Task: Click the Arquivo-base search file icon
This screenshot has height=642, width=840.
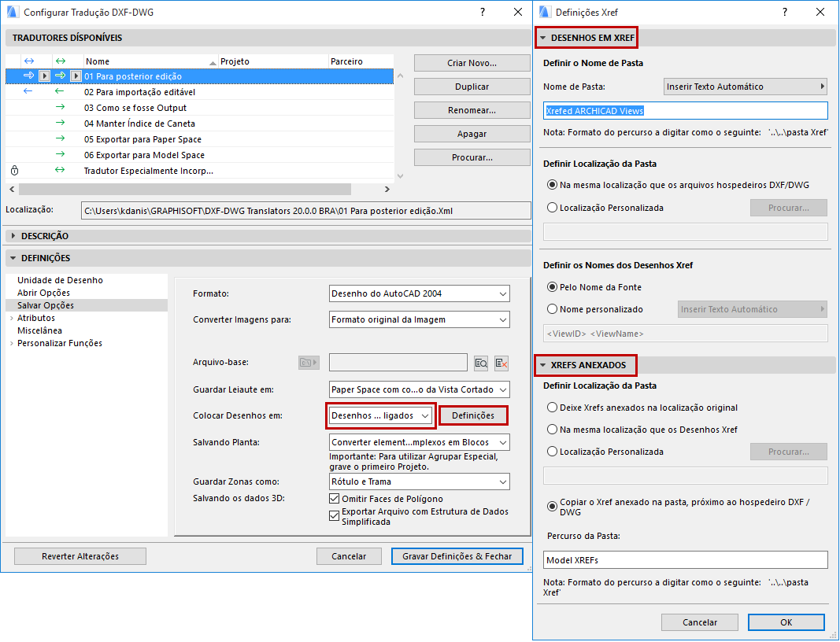Action: [481, 363]
